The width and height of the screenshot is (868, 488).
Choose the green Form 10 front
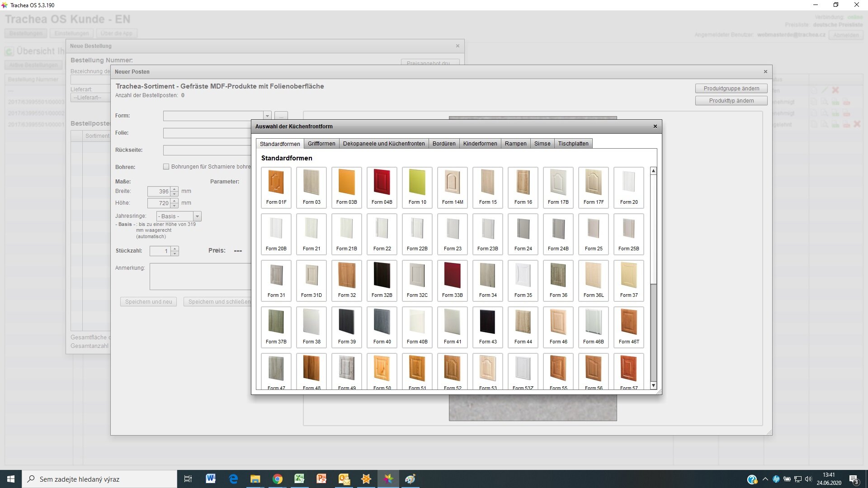417,188
